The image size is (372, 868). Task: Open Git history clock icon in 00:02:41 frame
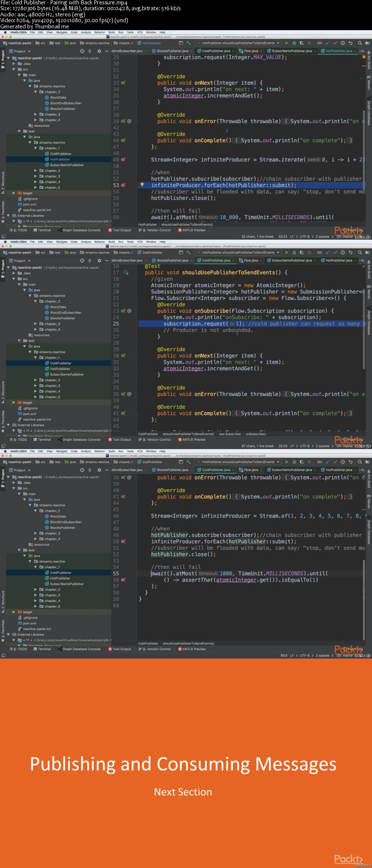click(343, 462)
